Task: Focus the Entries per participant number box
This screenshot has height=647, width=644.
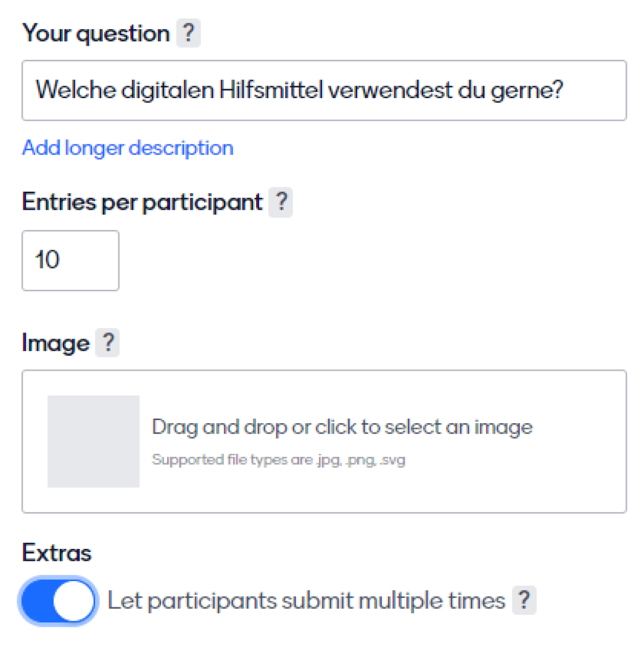Action: pyautogui.click(x=70, y=261)
